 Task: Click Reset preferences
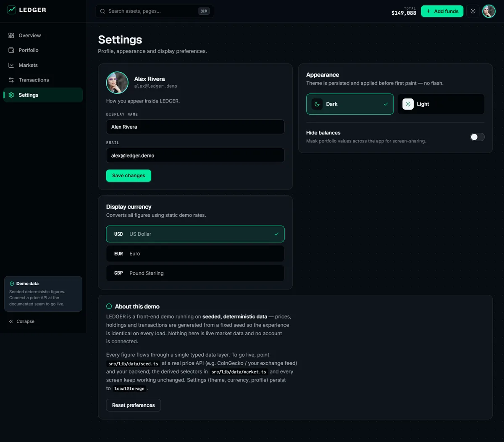click(134, 405)
